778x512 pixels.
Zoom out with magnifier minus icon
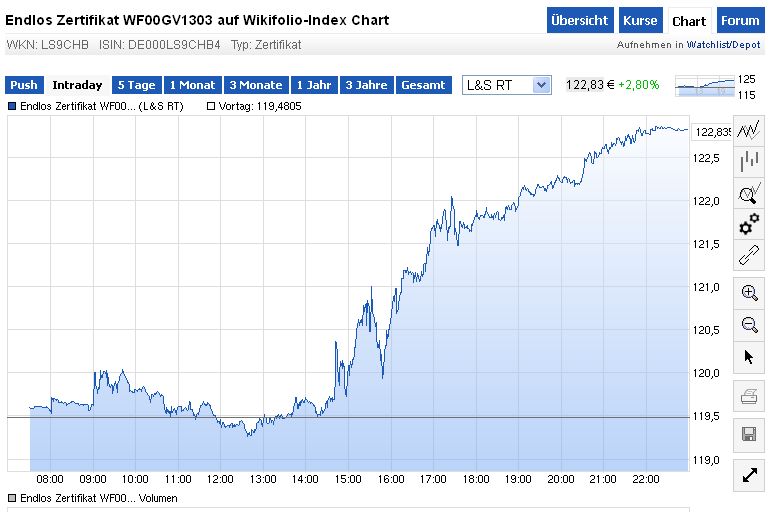pos(749,324)
